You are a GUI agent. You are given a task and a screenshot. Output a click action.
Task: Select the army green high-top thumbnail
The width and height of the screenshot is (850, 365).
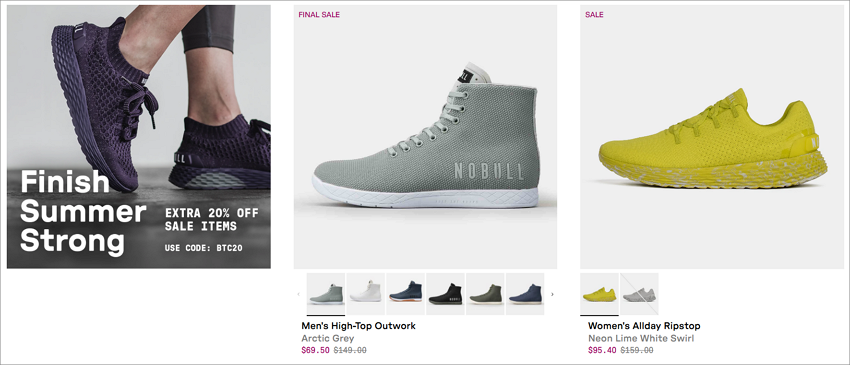(x=485, y=294)
